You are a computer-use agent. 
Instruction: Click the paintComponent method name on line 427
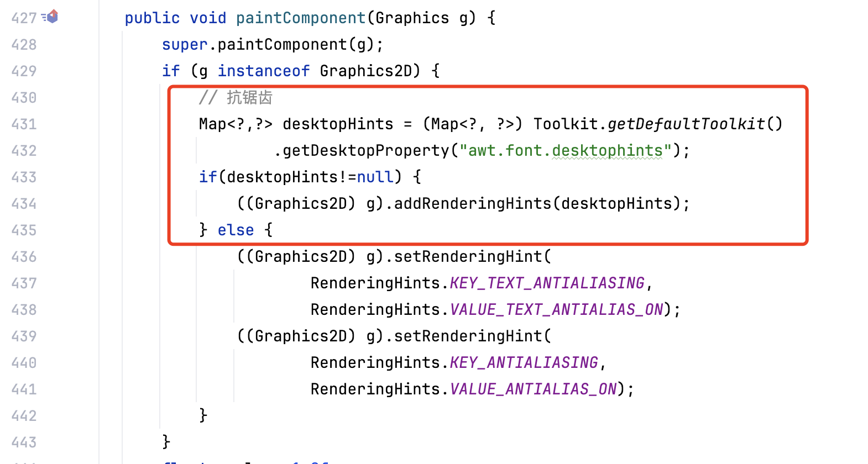[x=301, y=18]
